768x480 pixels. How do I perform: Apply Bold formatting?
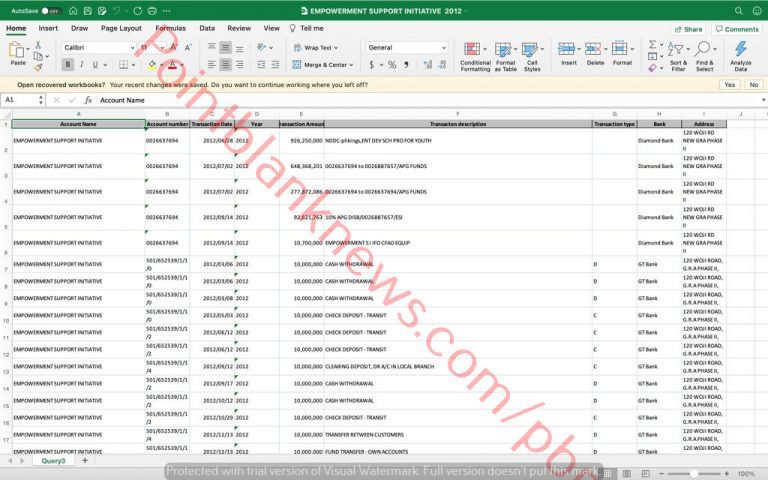(x=68, y=65)
